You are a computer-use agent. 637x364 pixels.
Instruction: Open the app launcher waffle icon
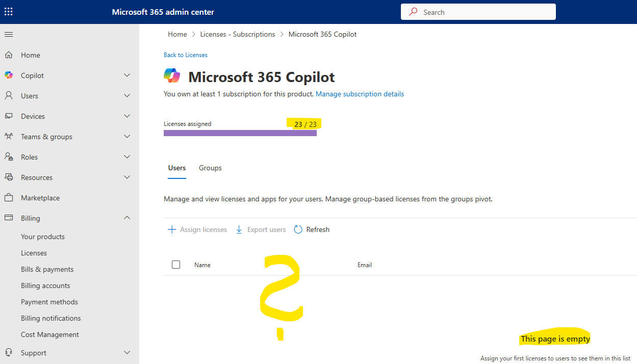(9, 12)
